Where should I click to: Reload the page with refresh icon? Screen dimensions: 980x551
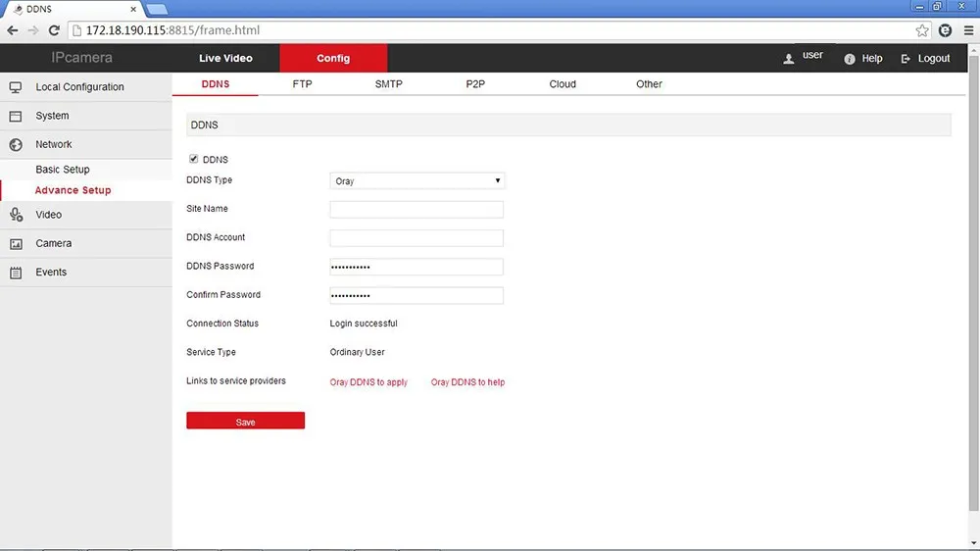point(54,30)
